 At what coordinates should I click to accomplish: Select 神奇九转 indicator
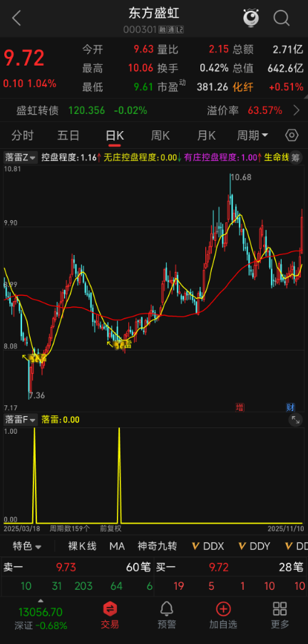(157, 546)
